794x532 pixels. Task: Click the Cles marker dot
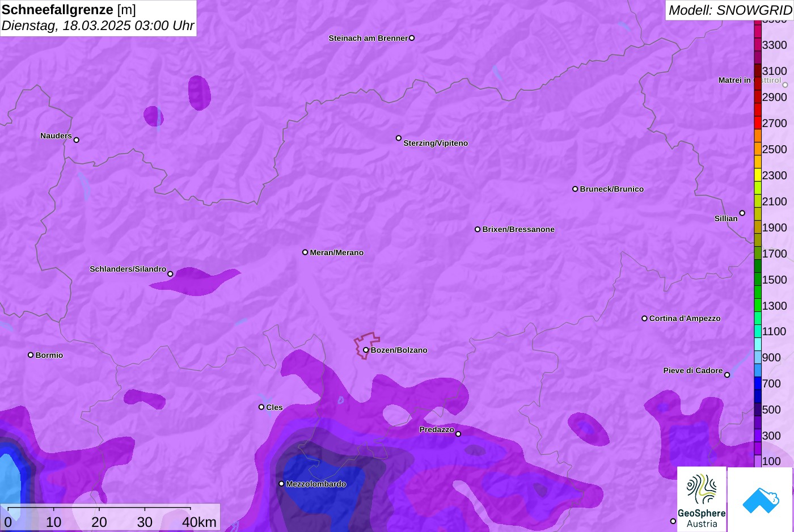[261, 407]
